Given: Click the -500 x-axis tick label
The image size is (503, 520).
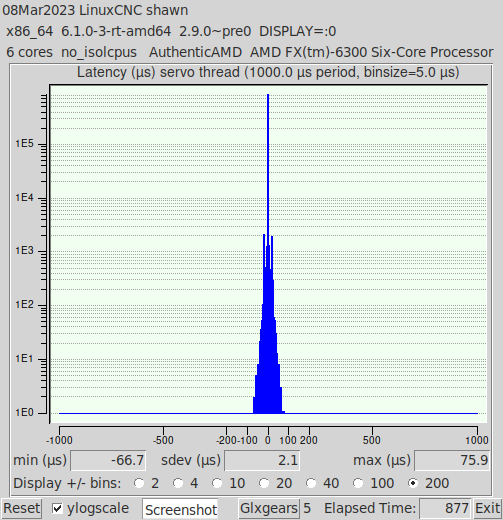Looking at the screenshot, I should (163, 440).
